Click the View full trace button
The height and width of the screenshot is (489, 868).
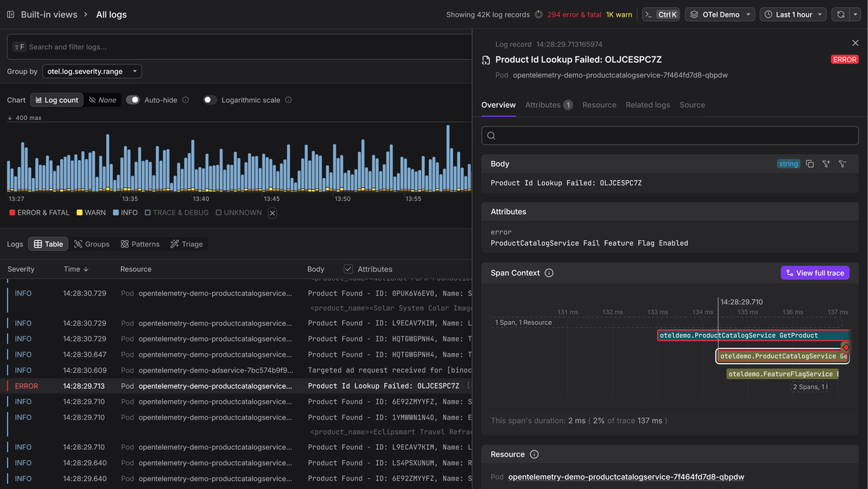tap(815, 273)
